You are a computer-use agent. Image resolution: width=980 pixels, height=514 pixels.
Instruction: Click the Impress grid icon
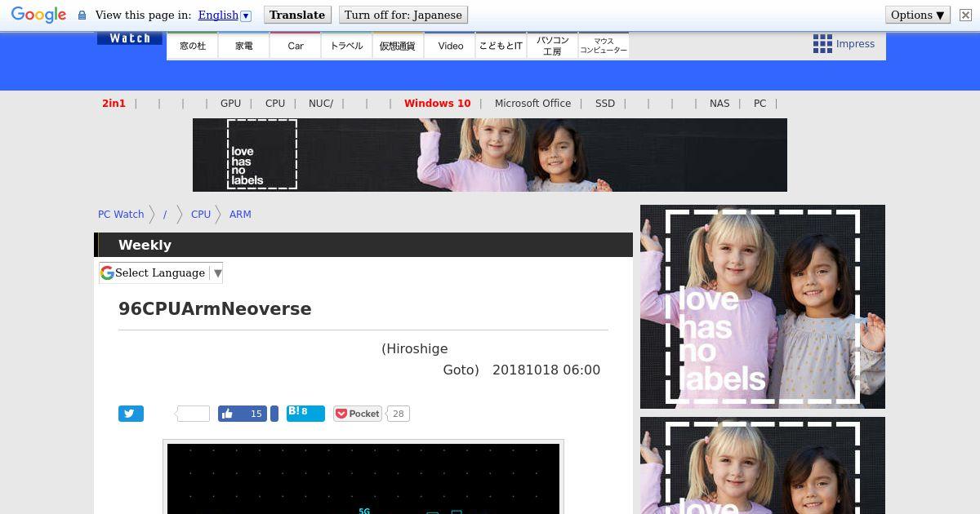[x=822, y=44]
